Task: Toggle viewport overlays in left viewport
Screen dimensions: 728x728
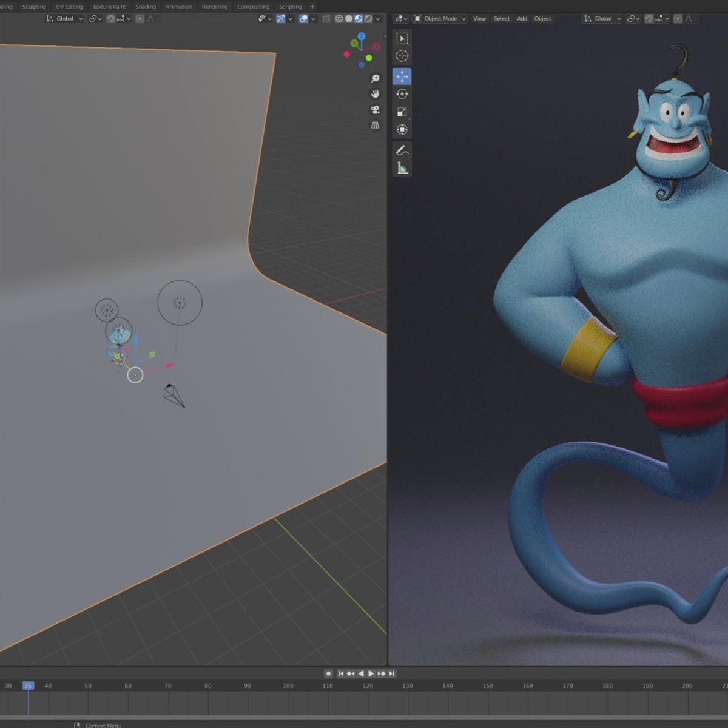Action: pos(303,19)
